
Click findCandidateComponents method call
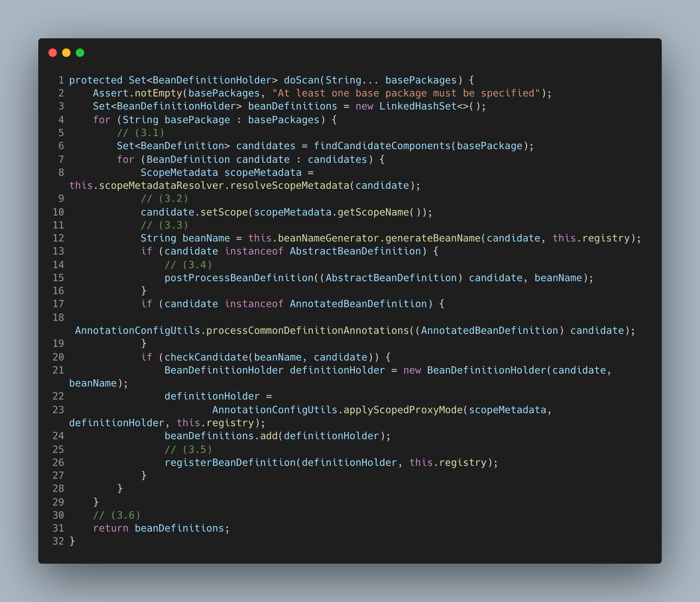382,146
